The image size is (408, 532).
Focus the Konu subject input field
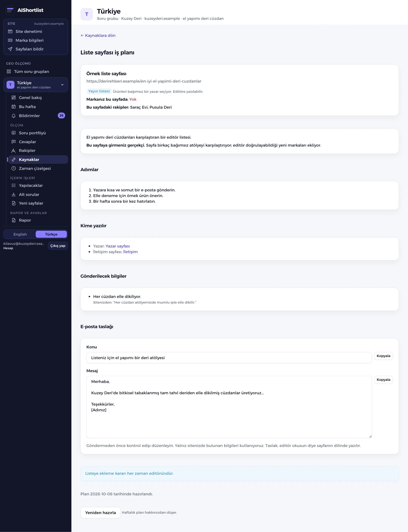[229, 358]
